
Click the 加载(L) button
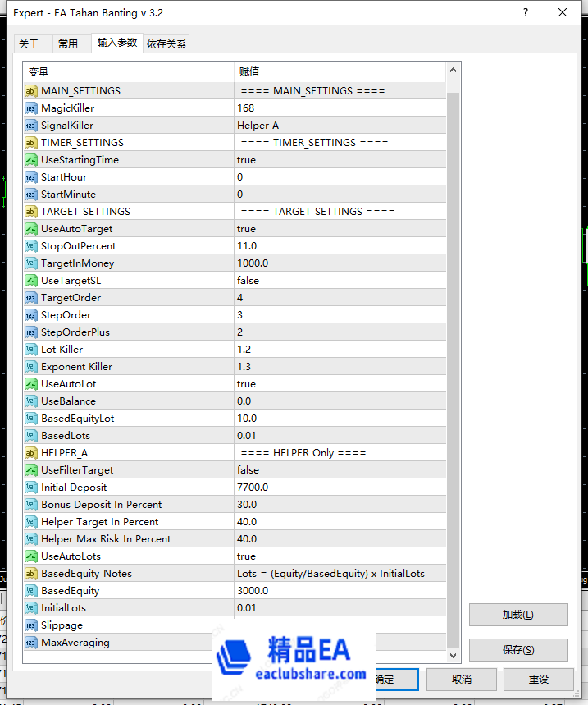coord(517,615)
